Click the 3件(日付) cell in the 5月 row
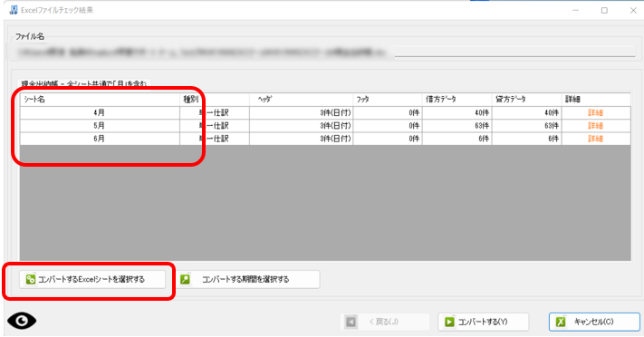The image size is (644, 337). (x=301, y=126)
